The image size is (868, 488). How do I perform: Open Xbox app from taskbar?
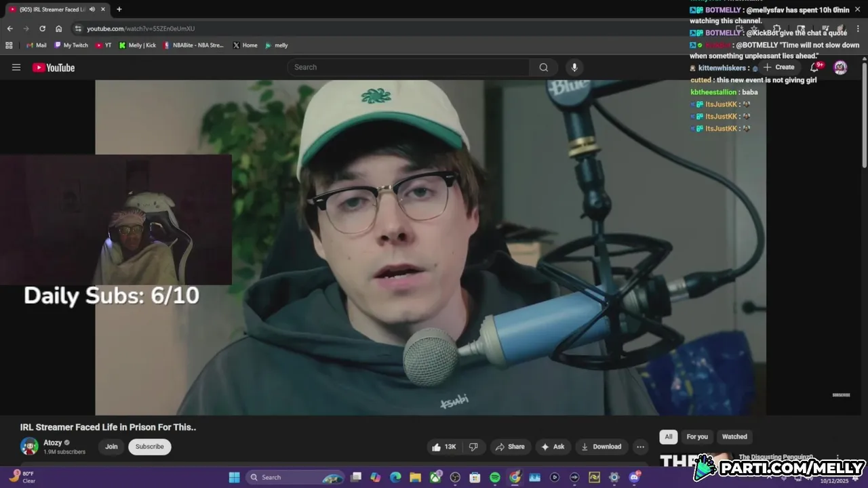[435, 477]
